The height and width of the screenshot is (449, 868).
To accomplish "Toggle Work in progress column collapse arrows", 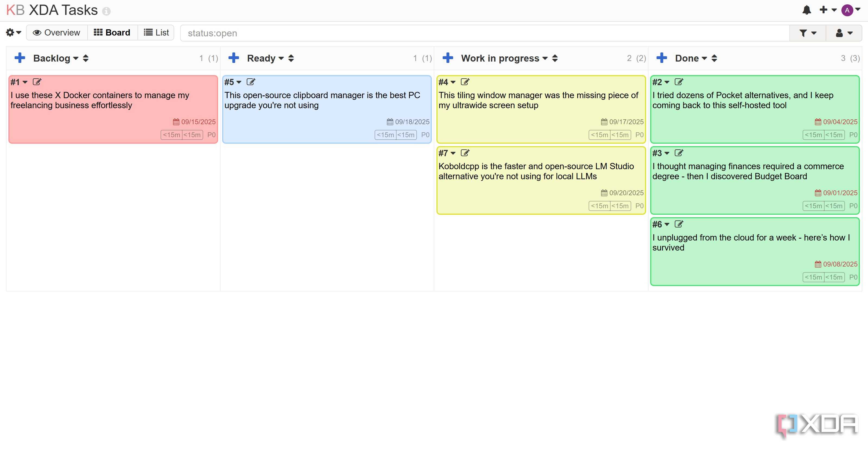I will pyautogui.click(x=555, y=58).
